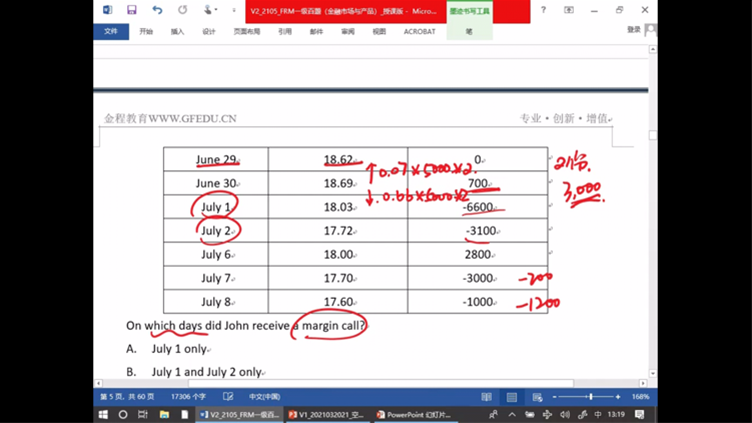
Task: Switch to the 页面布局 (Page Layout) tab
Action: [x=247, y=31]
